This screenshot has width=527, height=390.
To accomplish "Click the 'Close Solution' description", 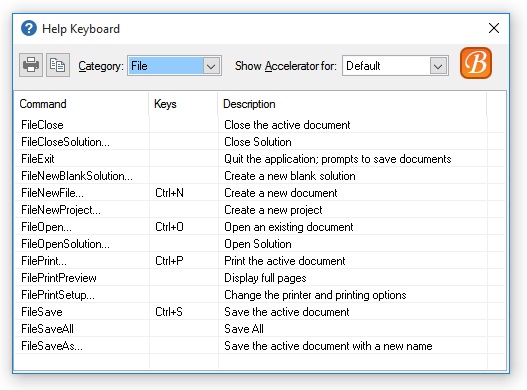I will tap(258, 142).
